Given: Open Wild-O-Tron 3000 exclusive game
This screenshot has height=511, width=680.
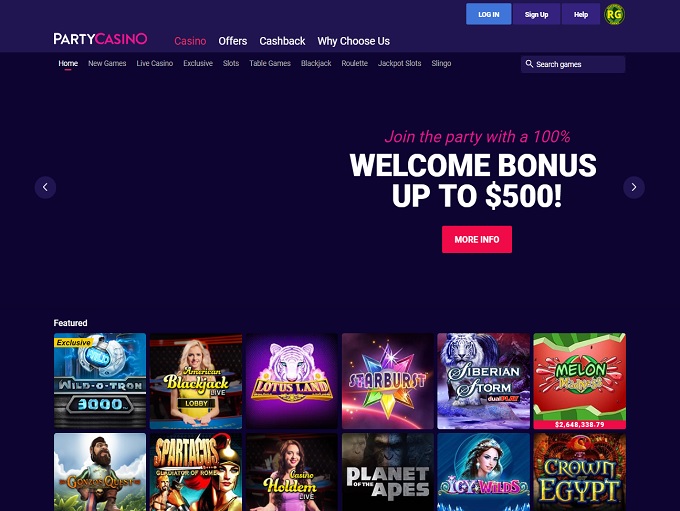Looking at the screenshot, I should pos(100,381).
